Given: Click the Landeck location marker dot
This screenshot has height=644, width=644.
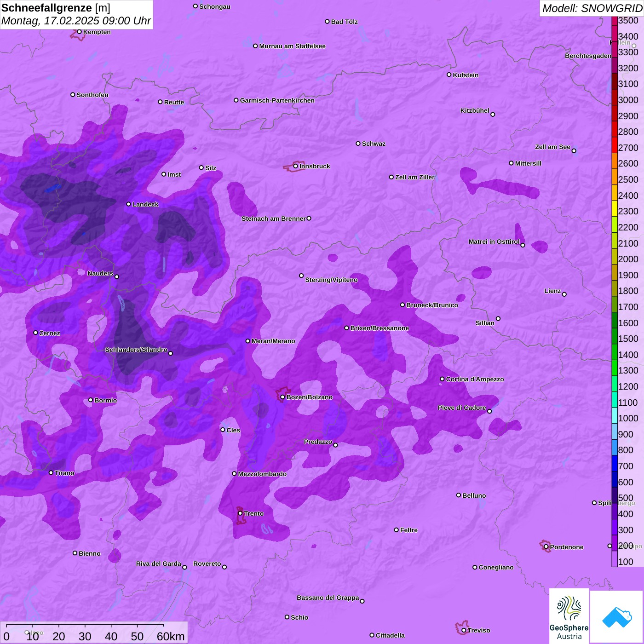Looking at the screenshot, I should point(128,204).
